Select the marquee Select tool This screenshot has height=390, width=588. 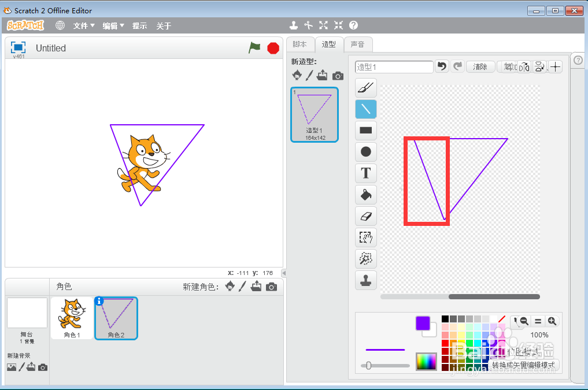[x=365, y=237]
